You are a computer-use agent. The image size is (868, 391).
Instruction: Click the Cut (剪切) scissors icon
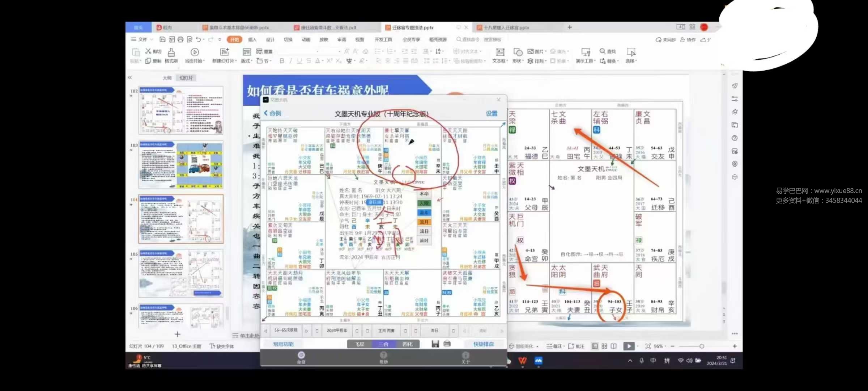148,51
